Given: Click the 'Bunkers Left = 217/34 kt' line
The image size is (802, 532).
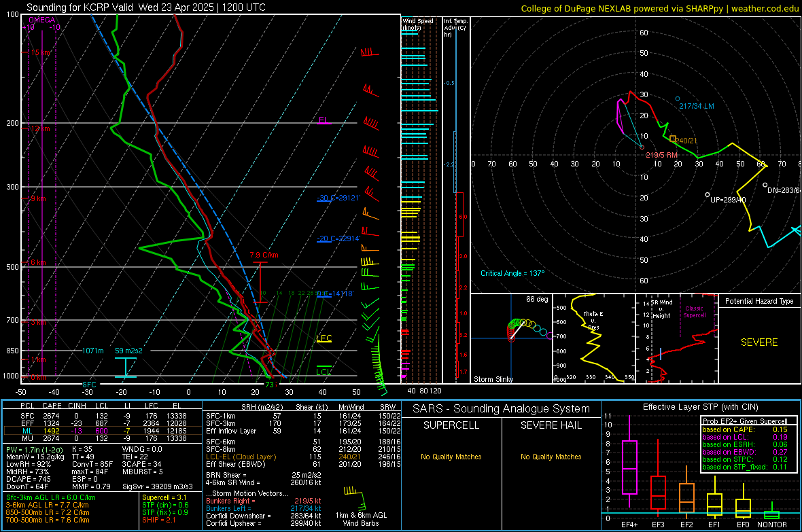Looking at the screenshot, I should coord(264,508).
